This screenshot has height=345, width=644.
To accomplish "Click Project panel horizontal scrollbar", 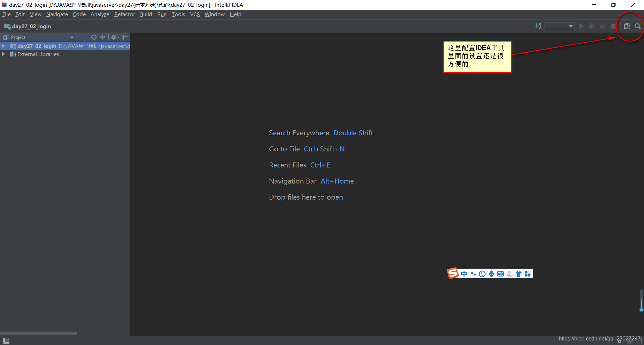I will pyautogui.click(x=39, y=333).
